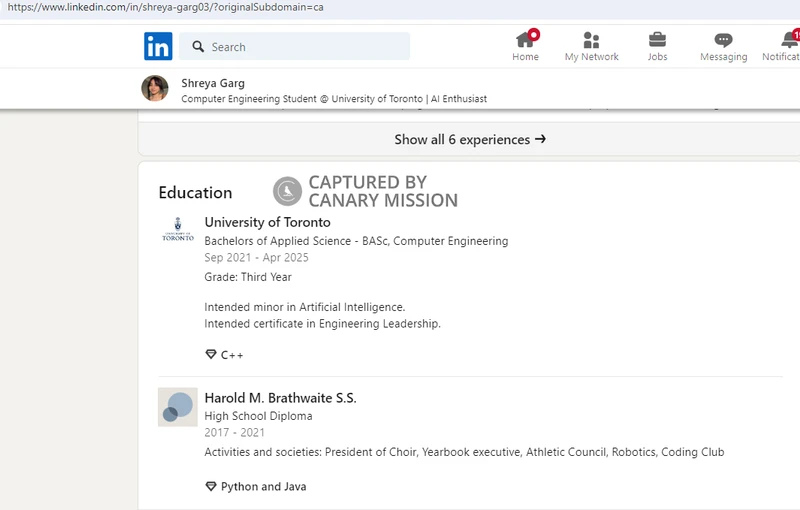Click the '2017 - 2021' dates

click(235, 432)
